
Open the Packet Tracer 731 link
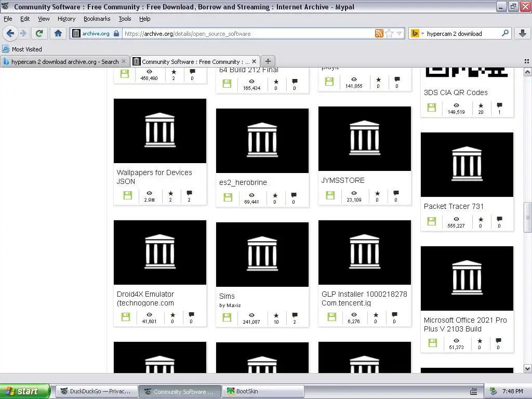pos(454,206)
